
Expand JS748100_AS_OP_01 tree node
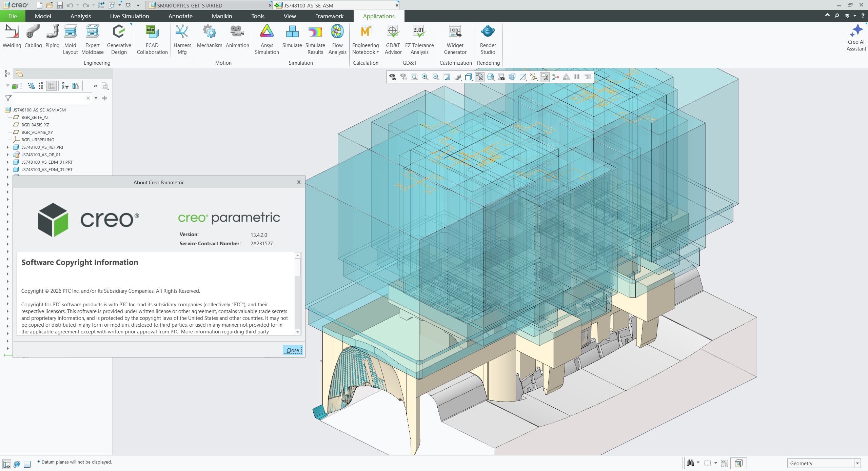[7, 155]
